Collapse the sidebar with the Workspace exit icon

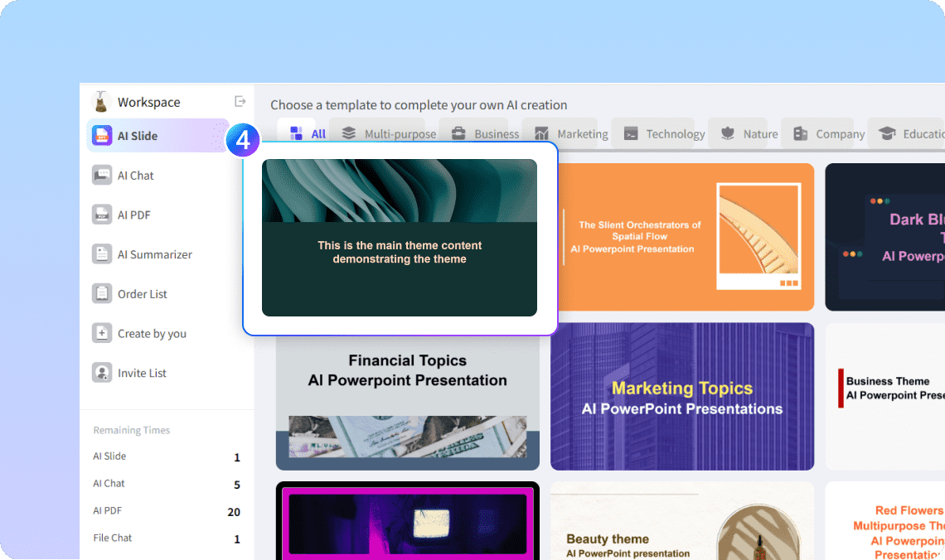pyautogui.click(x=240, y=101)
